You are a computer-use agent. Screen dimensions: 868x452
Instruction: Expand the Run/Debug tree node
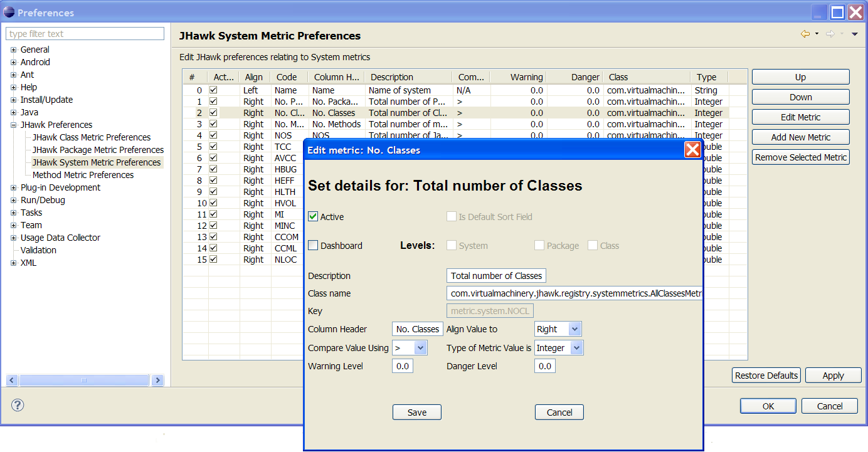(13, 200)
